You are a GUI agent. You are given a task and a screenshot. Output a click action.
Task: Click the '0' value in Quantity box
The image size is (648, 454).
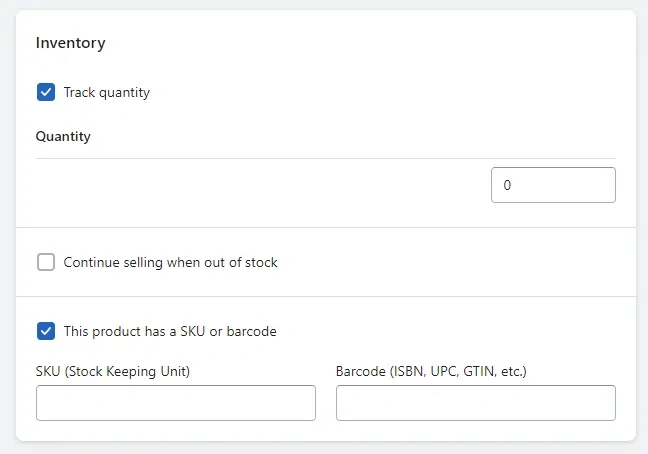[508, 185]
